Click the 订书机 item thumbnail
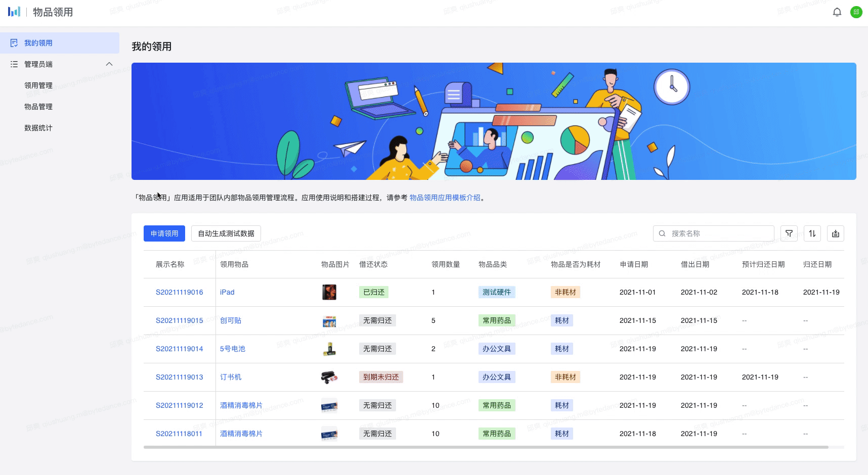This screenshot has height=475, width=868. 329,377
